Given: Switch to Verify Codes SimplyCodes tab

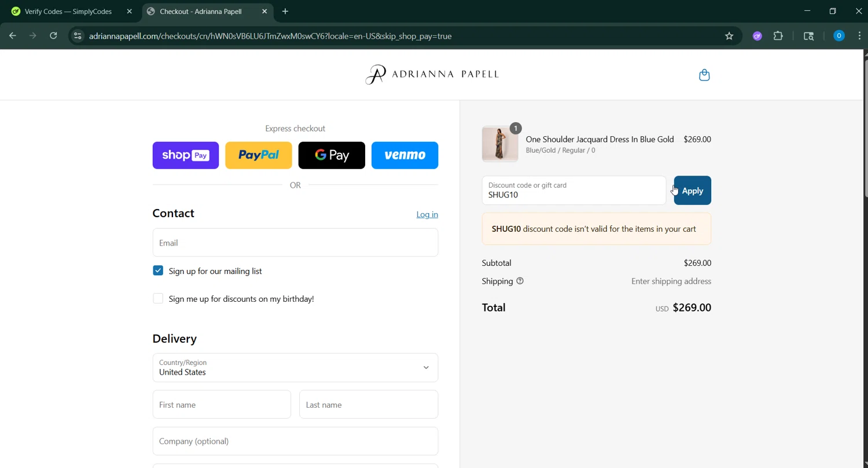Looking at the screenshot, I should click(68, 11).
